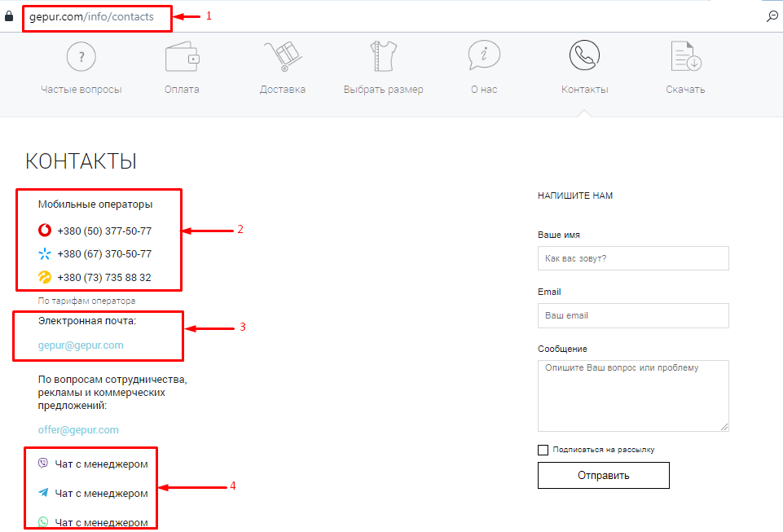Image resolution: width=783 pixels, height=532 pixels.
Task: Open the offer@gepur.com email link
Action: (x=78, y=429)
